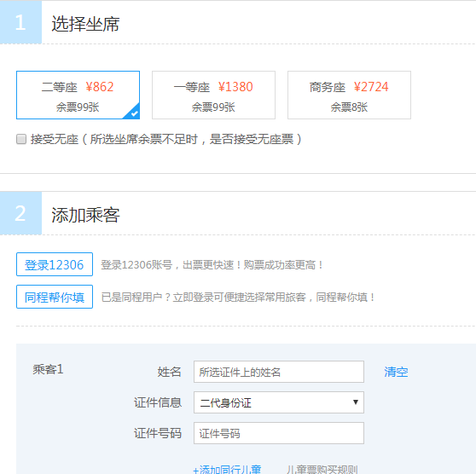476x474 pixels.
Task: Focus the 证件号码 input field
Action: 279,433
